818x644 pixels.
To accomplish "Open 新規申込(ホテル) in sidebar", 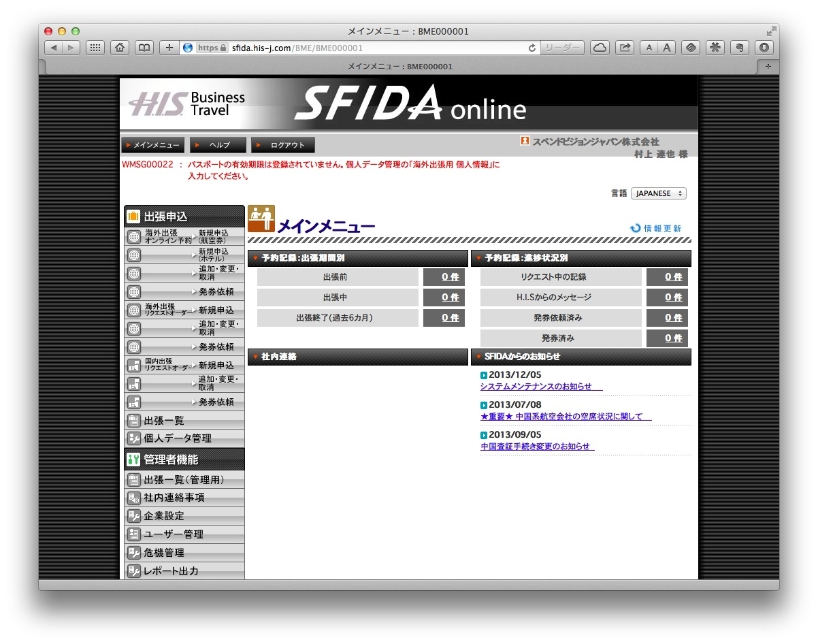I will click(184, 255).
